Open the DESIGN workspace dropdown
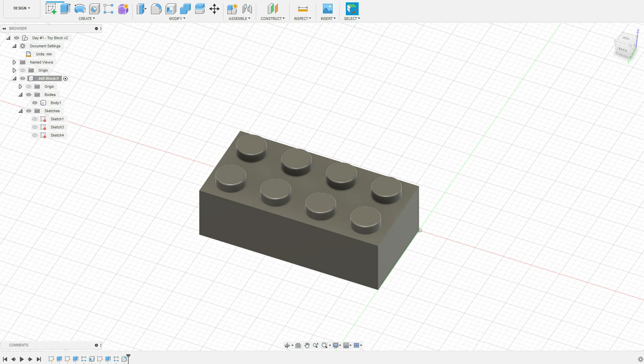This screenshot has width=644, height=364. 22,8
